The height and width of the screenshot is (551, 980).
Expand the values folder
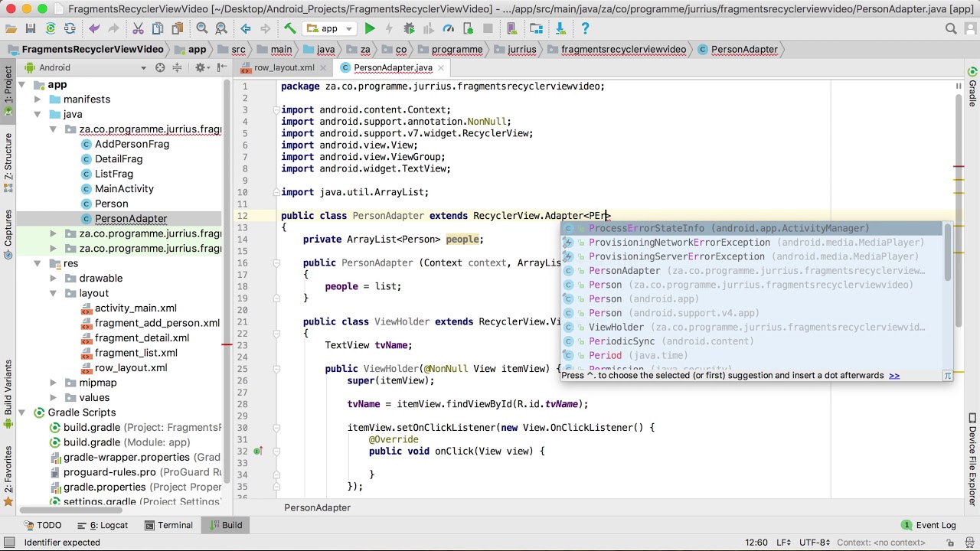coord(53,397)
